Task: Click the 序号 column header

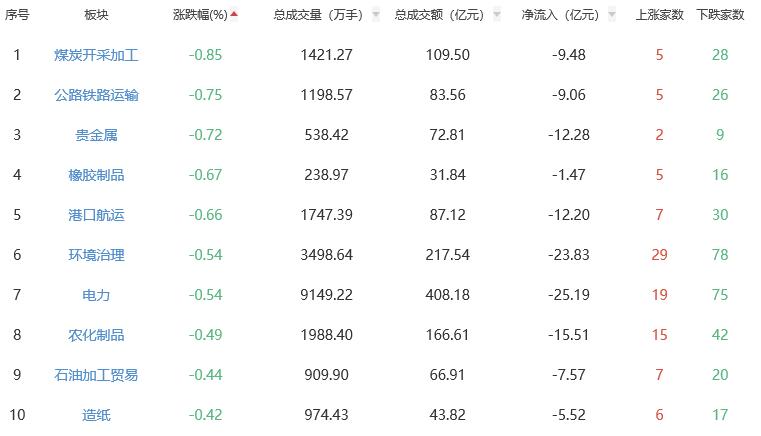Action: tap(17, 15)
